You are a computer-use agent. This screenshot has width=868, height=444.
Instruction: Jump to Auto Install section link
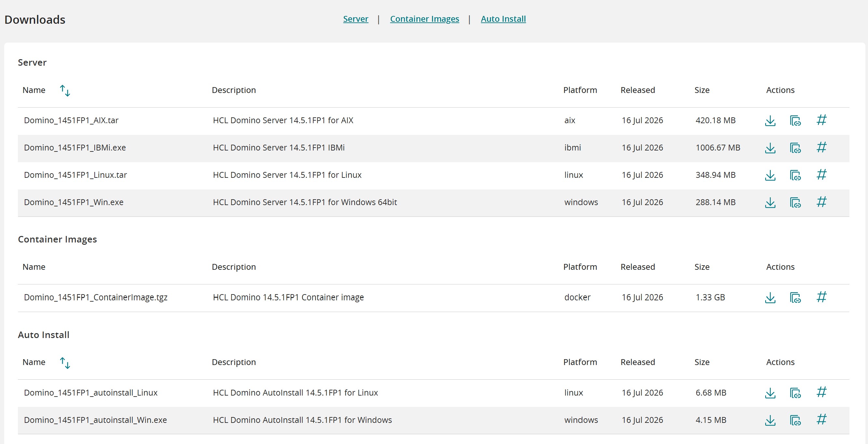pos(503,19)
